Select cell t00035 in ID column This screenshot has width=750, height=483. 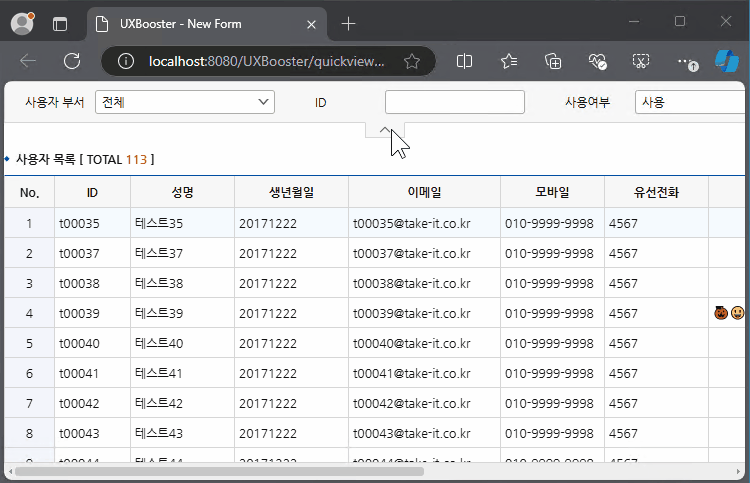coord(92,223)
